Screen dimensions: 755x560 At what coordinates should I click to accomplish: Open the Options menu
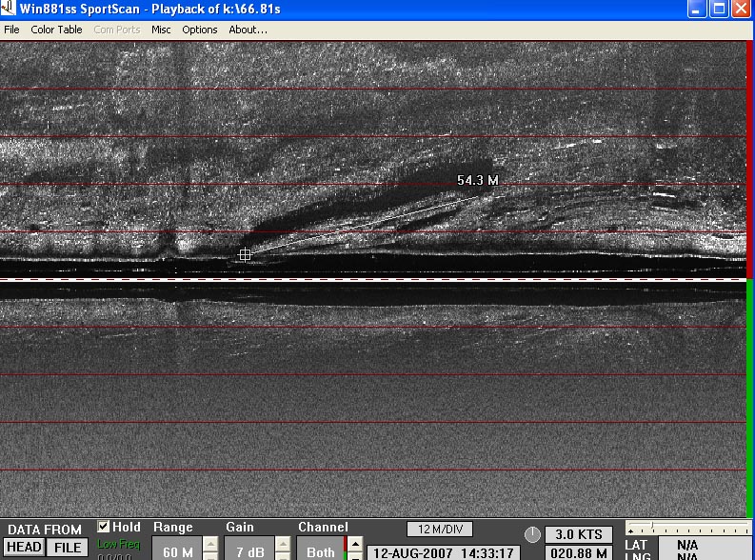200,30
